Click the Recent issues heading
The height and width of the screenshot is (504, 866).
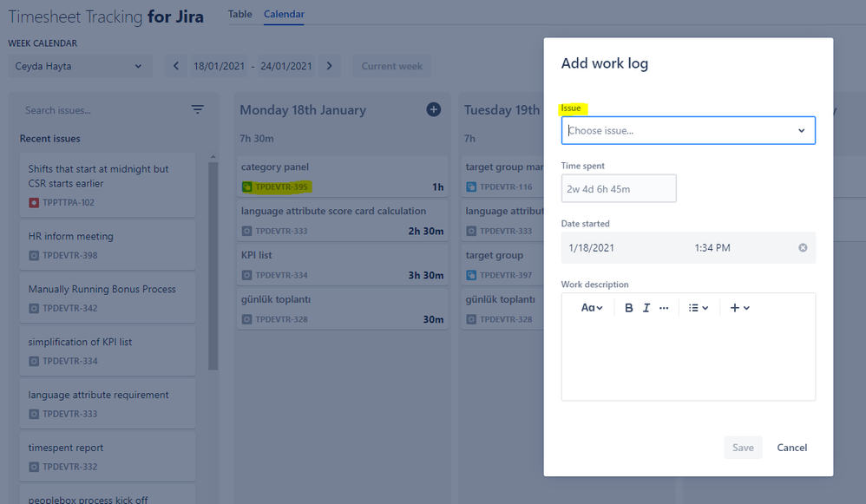tap(49, 139)
